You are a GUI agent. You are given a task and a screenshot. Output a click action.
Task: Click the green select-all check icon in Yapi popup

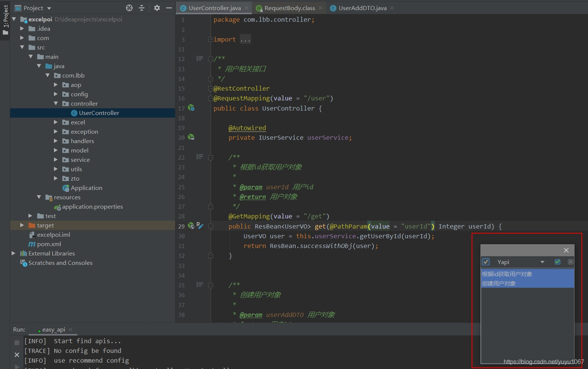(558, 262)
